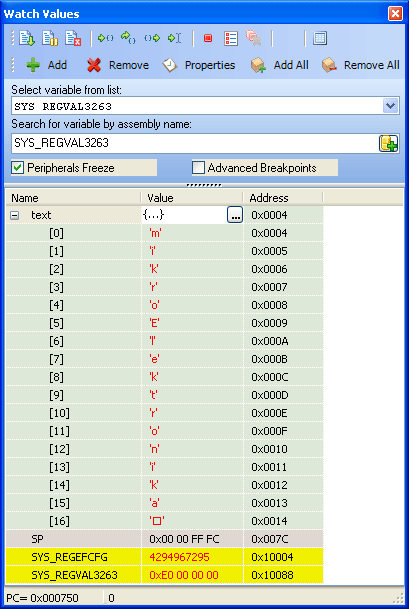The width and height of the screenshot is (409, 609).
Task: Collapse the text array tree node
Action: coord(14,215)
